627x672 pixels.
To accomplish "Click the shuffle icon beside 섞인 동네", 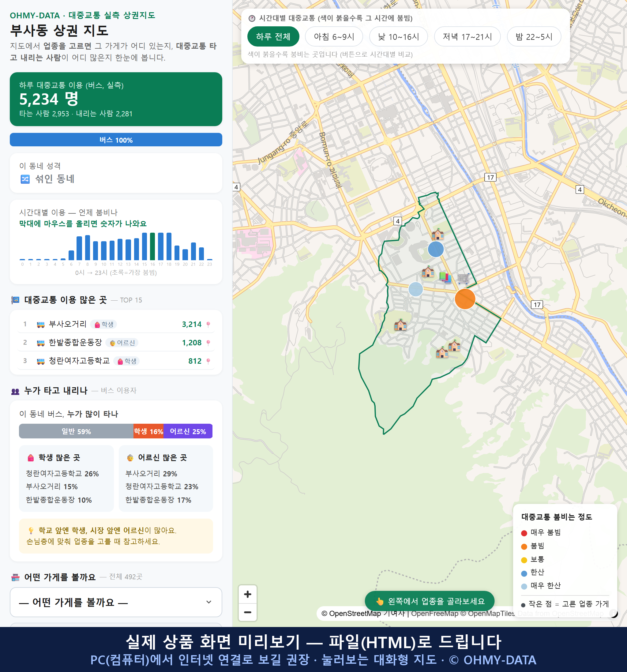I will pyautogui.click(x=25, y=179).
